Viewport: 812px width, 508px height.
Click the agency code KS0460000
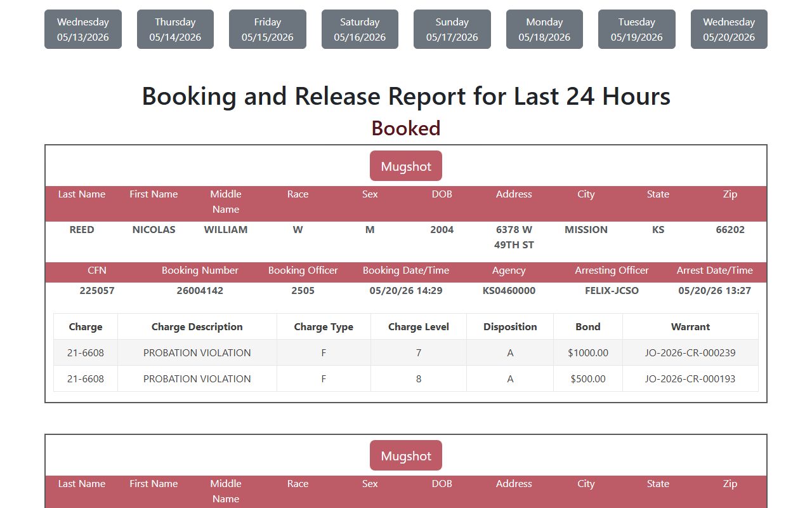(509, 291)
